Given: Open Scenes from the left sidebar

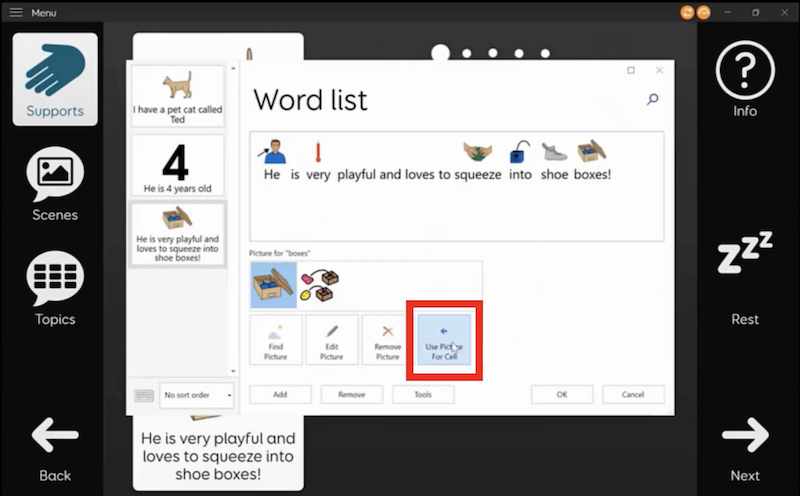Looking at the screenshot, I should 55,184.
